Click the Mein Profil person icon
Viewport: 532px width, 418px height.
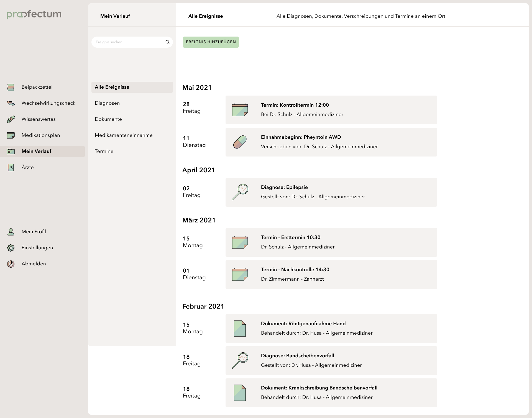(11, 232)
